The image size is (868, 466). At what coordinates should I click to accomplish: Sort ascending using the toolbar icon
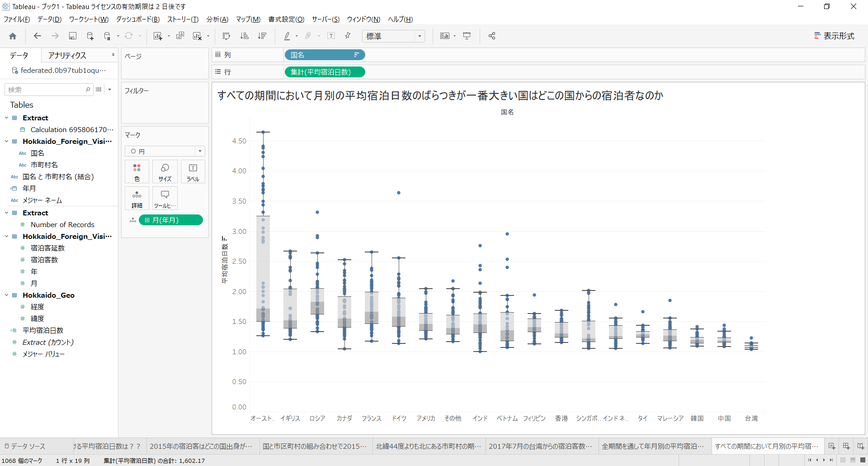pos(244,36)
